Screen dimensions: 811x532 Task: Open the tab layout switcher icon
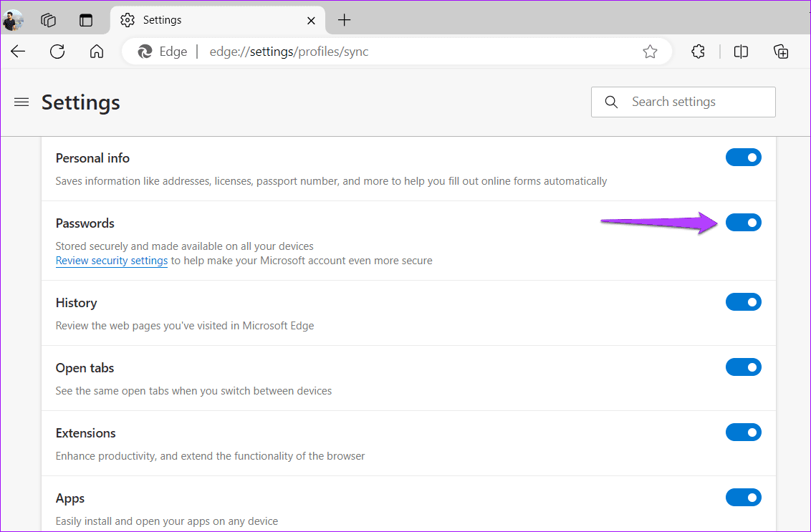(x=87, y=20)
